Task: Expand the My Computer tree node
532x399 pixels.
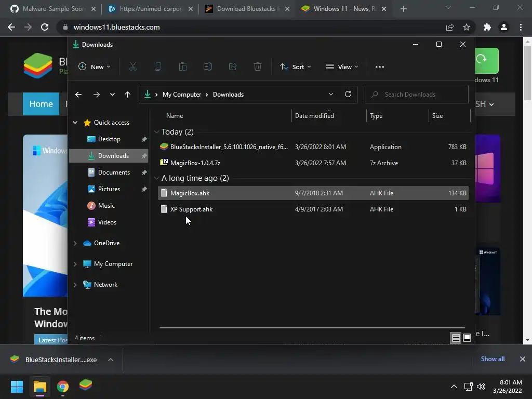Action: [75, 264]
